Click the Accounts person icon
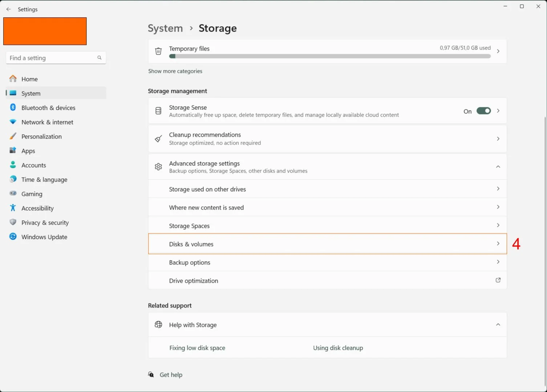547x392 pixels. 13,165
